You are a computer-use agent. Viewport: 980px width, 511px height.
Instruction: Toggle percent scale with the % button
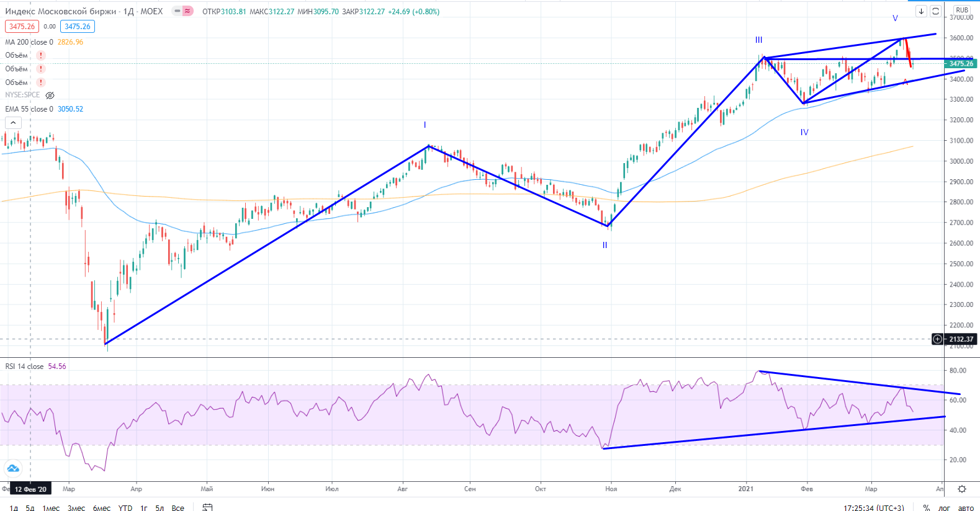[926, 508]
